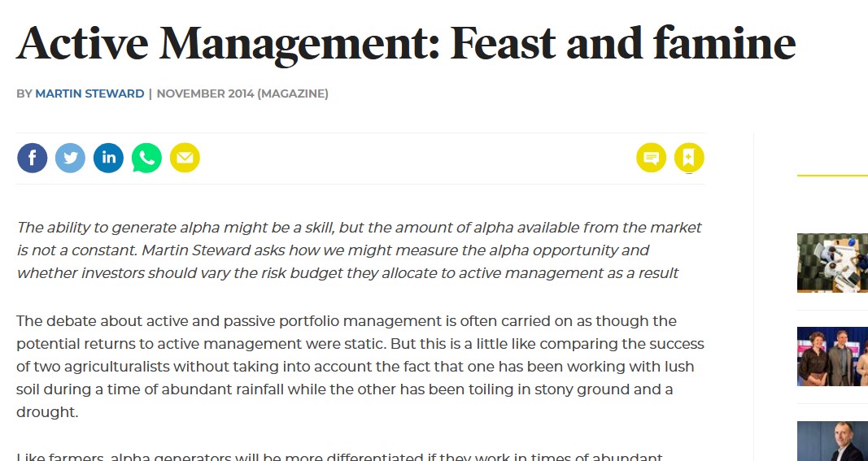The image size is (868, 461).
Task: Send the article through WhatsApp
Action: coord(146,158)
